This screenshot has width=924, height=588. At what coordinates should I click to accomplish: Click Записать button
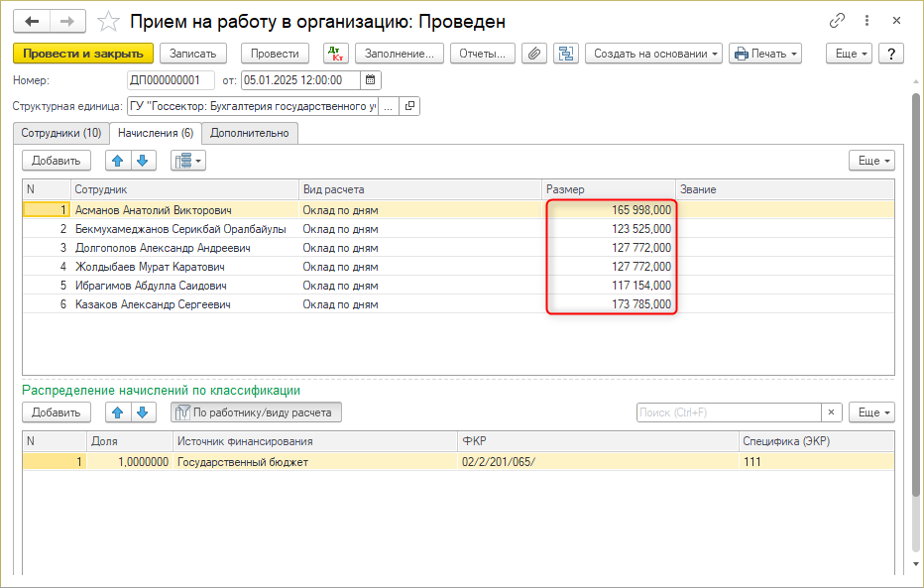tap(192, 54)
